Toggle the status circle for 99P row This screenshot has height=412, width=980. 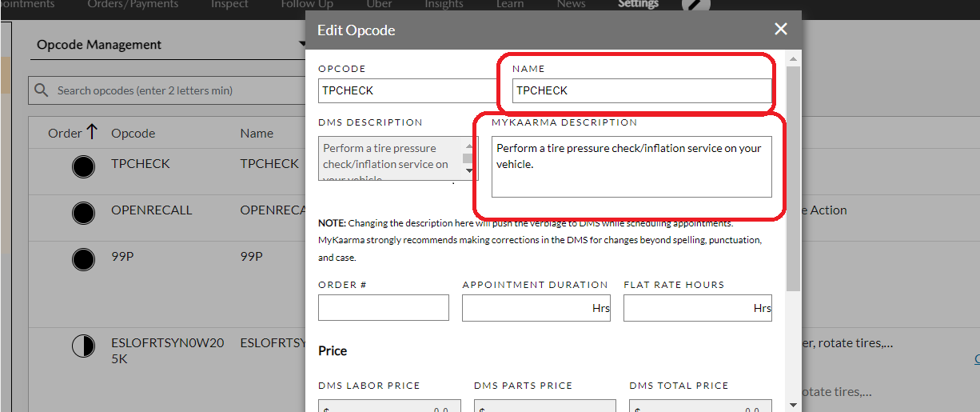(83, 259)
